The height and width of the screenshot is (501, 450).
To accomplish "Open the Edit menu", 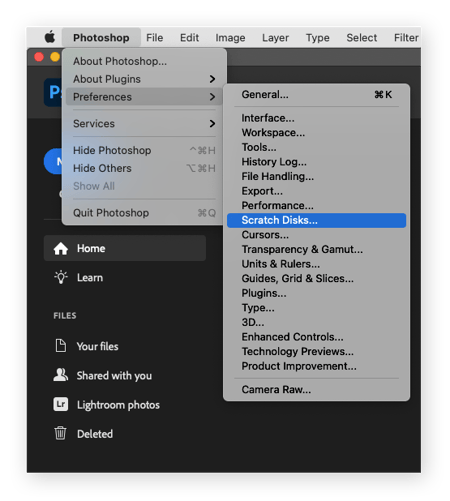I will click(189, 38).
